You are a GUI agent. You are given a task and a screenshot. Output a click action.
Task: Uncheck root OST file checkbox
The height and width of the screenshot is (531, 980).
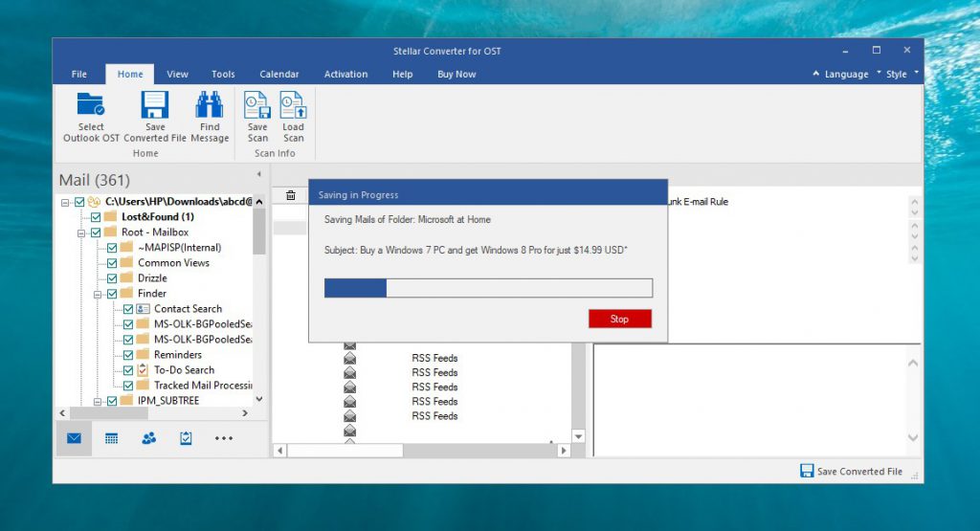click(79, 202)
